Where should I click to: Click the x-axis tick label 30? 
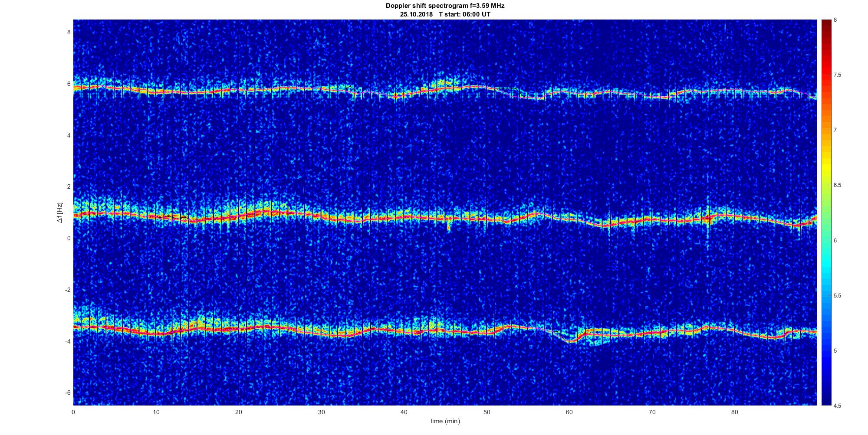pos(321,412)
